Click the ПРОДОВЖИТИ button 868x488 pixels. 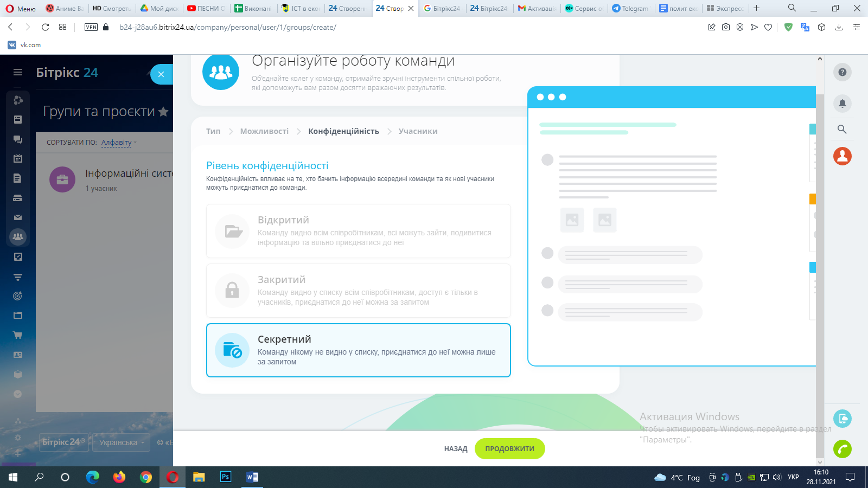[509, 449]
